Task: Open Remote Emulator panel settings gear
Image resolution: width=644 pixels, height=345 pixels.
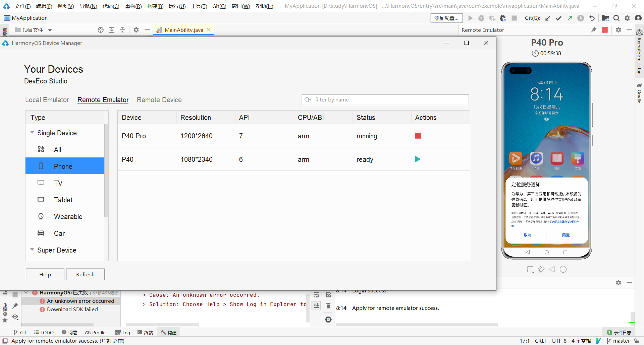Action: pos(619,30)
